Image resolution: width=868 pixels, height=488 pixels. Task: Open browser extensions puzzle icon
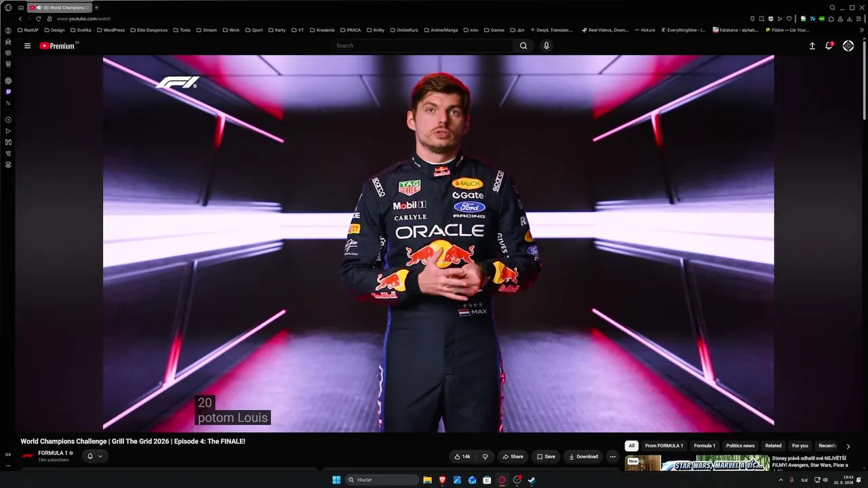(831, 19)
